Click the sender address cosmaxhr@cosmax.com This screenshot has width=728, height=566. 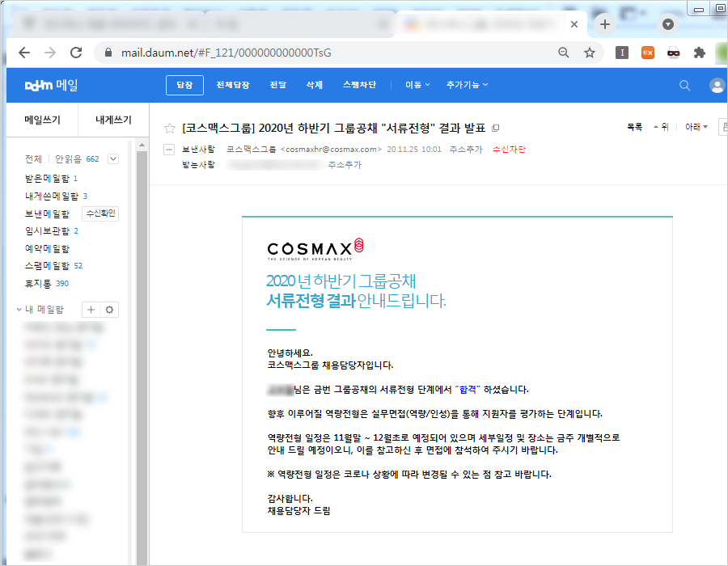pyautogui.click(x=332, y=150)
